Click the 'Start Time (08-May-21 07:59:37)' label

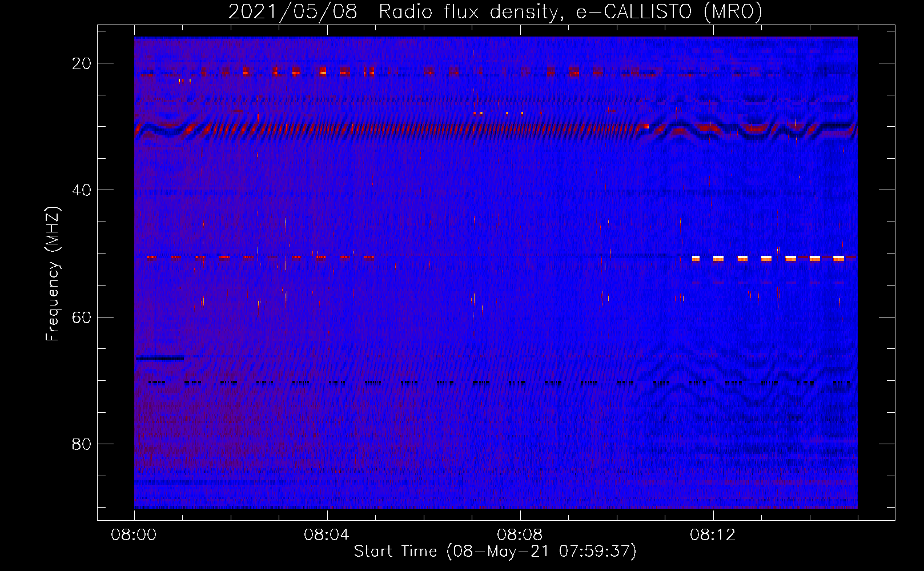point(495,552)
